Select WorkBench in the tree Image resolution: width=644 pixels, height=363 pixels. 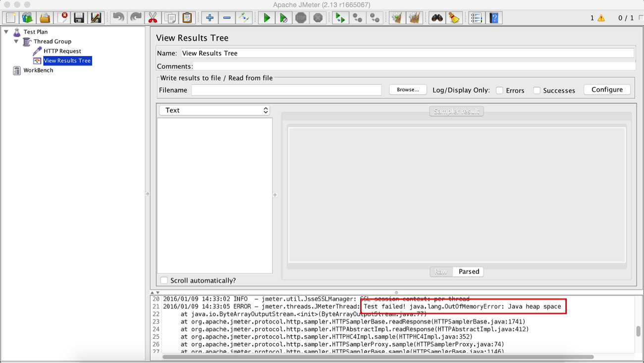38,70
